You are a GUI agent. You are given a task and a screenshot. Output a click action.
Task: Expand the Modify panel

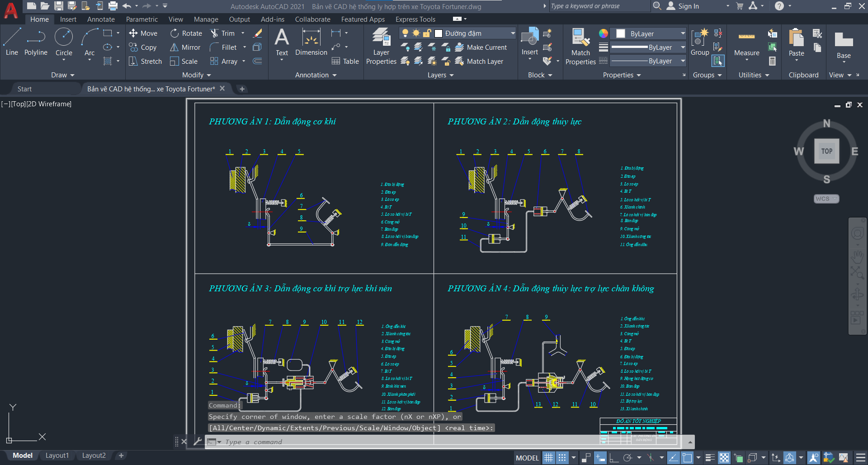pos(196,75)
